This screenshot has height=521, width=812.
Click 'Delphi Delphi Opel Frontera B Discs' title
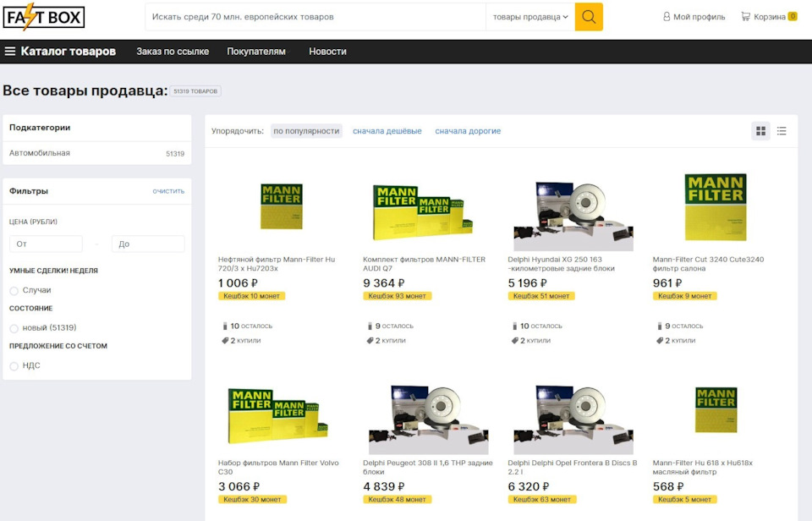point(573,467)
